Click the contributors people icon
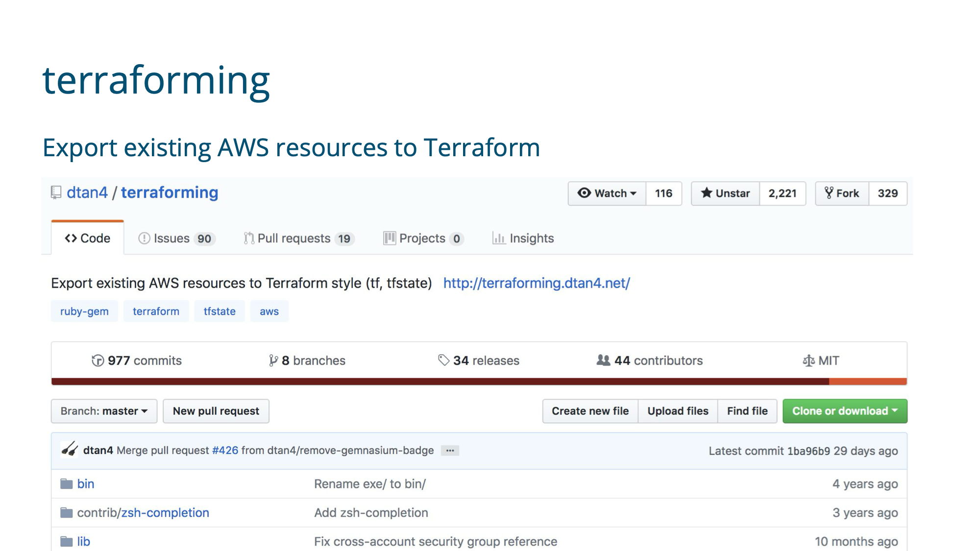This screenshot has width=980, height=551. (603, 360)
